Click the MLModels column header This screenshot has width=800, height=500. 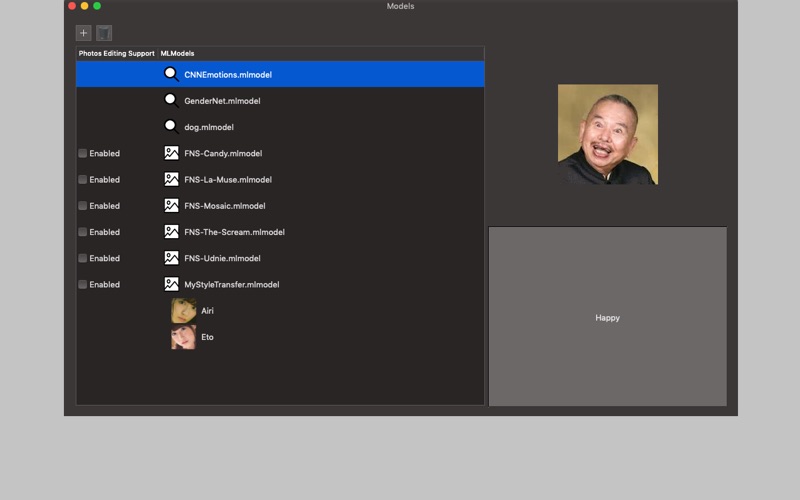(x=178, y=53)
